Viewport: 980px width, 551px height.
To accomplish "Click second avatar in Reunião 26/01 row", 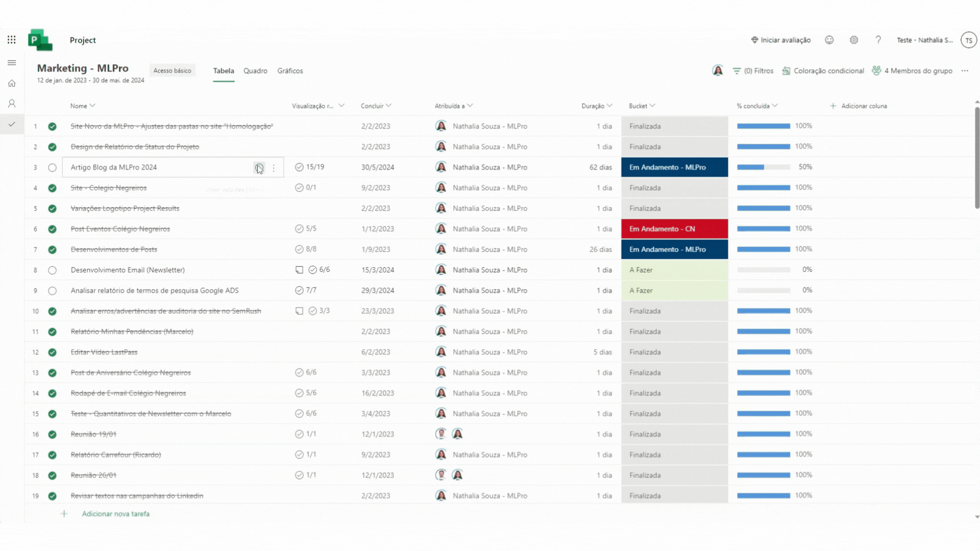I will (458, 475).
